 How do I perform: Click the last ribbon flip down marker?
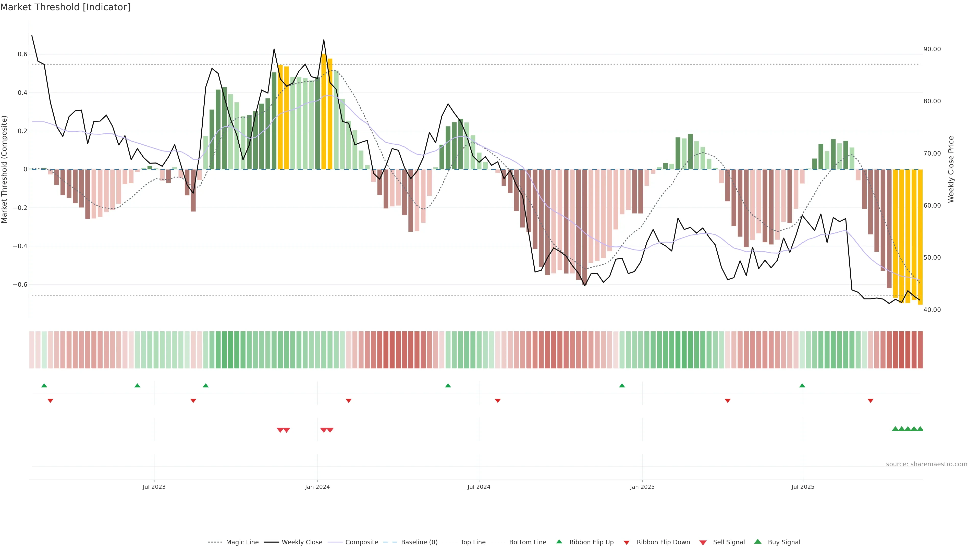pos(871,401)
